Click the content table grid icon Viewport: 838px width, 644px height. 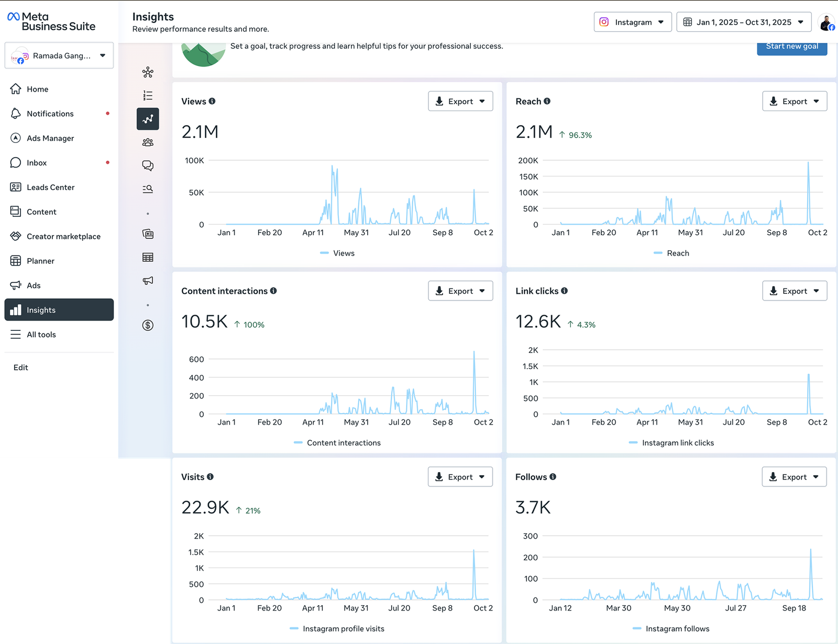pyautogui.click(x=148, y=257)
